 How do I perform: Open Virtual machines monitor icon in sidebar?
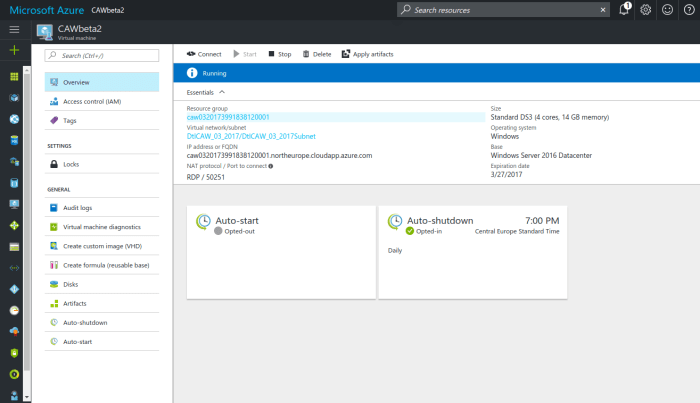click(x=14, y=204)
